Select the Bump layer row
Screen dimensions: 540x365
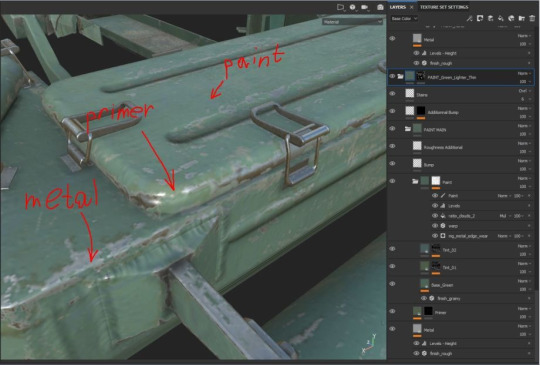(x=461, y=164)
